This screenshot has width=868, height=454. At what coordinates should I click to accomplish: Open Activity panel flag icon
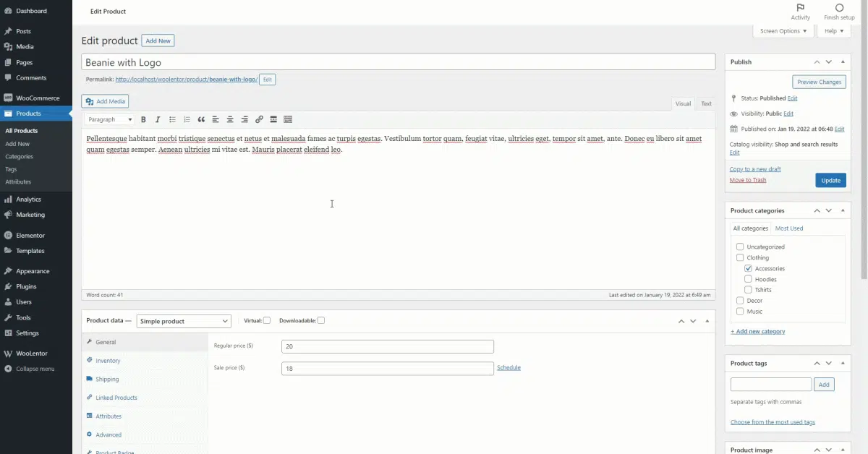(801, 8)
